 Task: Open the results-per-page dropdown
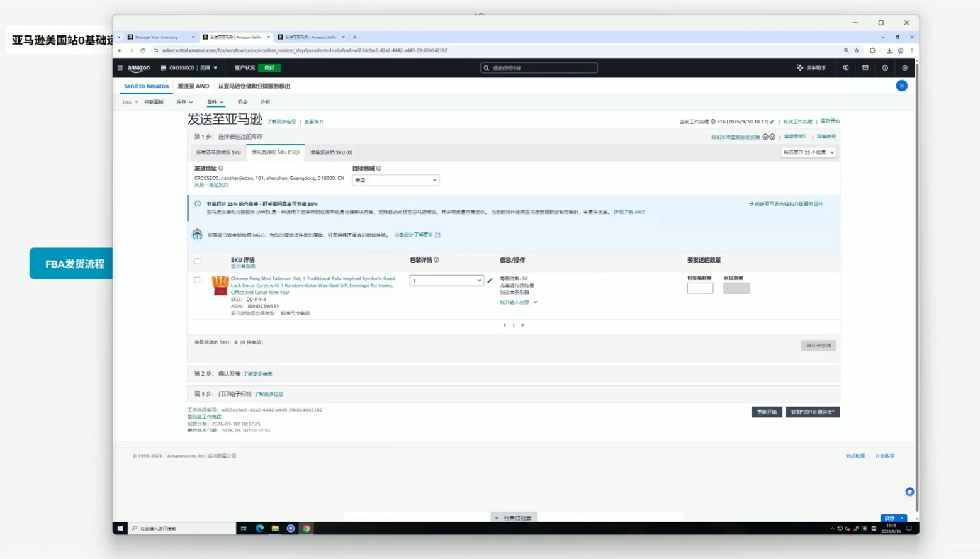[x=809, y=152]
